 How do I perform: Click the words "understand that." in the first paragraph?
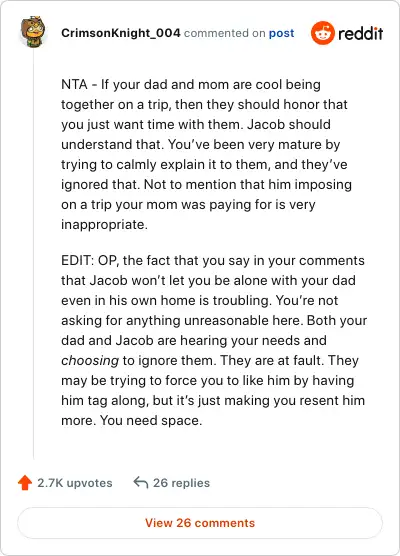click(x=112, y=144)
